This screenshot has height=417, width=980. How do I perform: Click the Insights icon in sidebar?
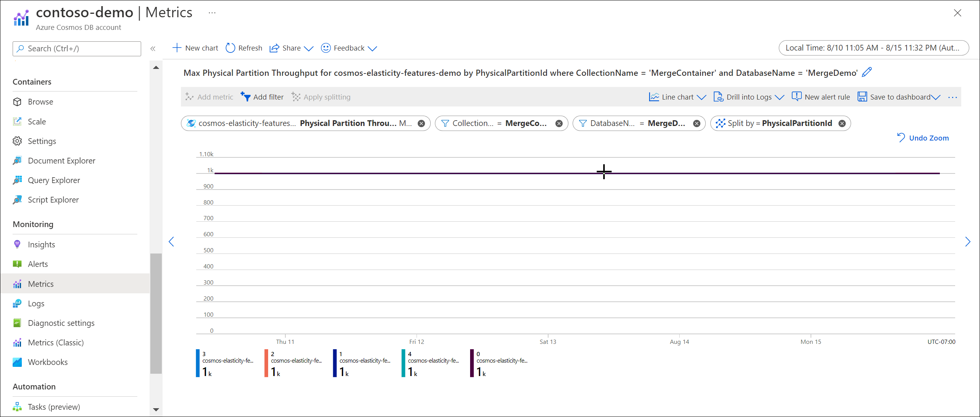coord(17,244)
